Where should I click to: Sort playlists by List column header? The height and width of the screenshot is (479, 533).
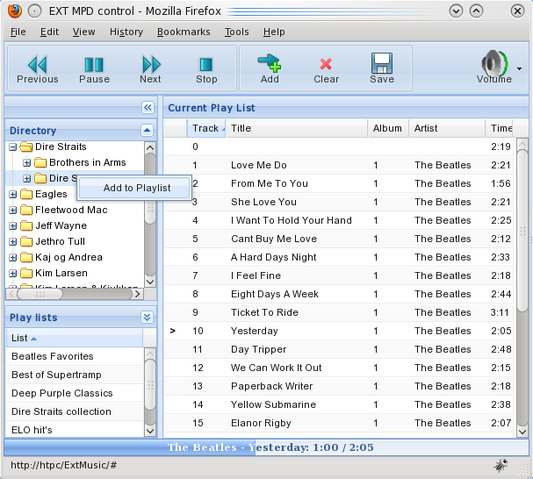pyautogui.click(x=74, y=338)
